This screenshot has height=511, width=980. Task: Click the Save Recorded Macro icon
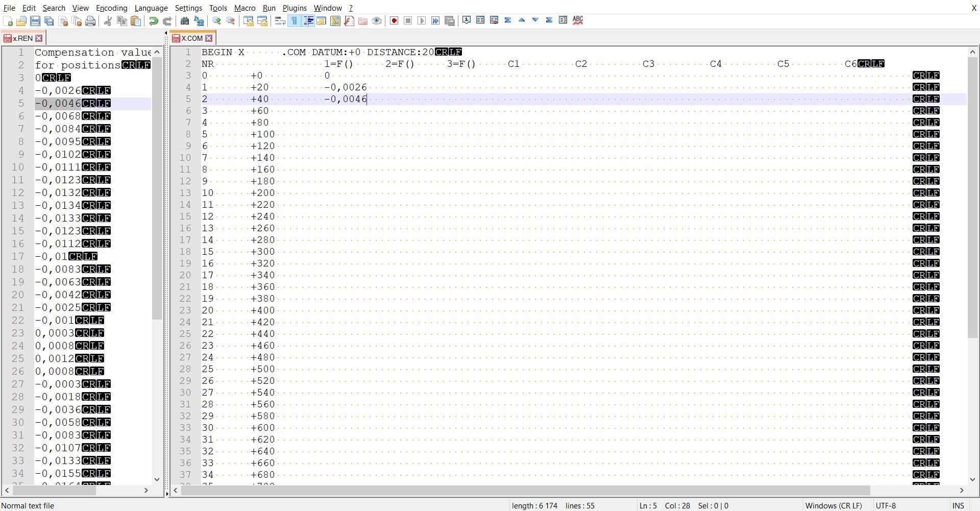click(450, 21)
